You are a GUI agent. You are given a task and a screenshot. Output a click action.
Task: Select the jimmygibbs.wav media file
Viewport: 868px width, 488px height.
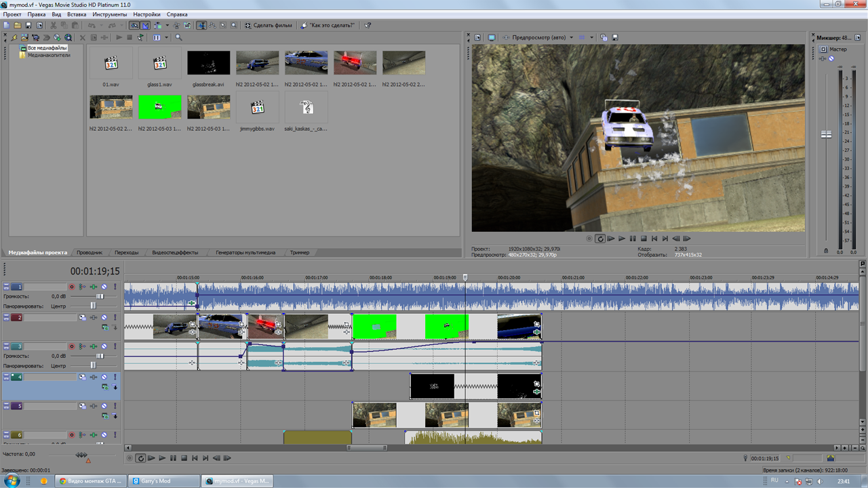click(x=257, y=107)
